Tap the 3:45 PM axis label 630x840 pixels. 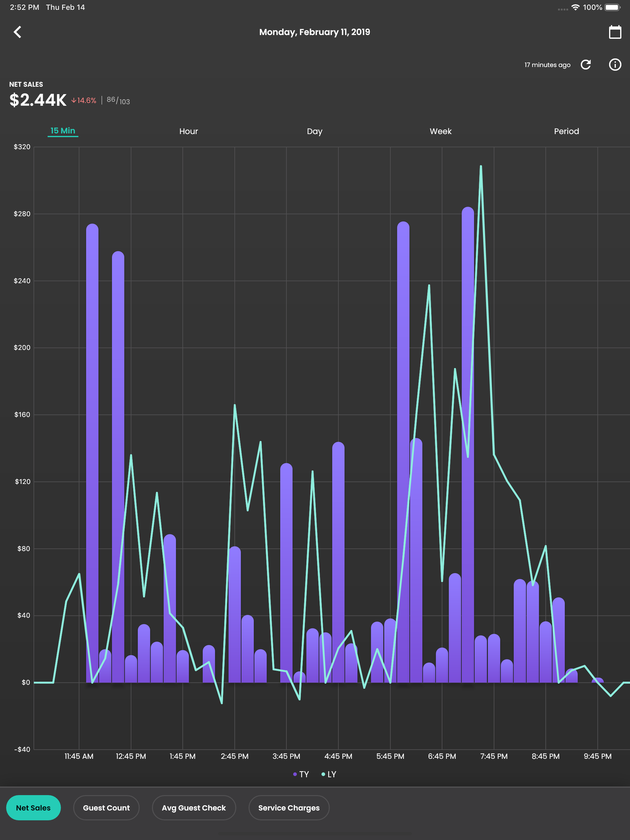tap(286, 756)
